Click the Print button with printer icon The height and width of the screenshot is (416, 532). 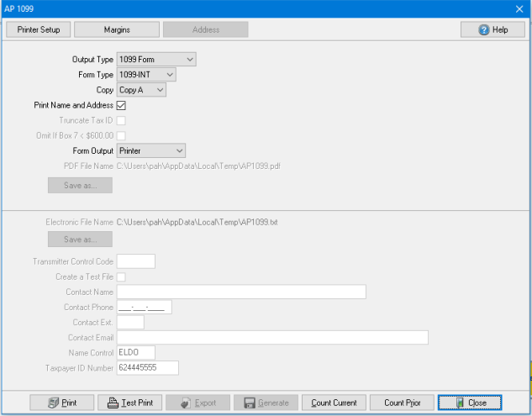click(62, 403)
